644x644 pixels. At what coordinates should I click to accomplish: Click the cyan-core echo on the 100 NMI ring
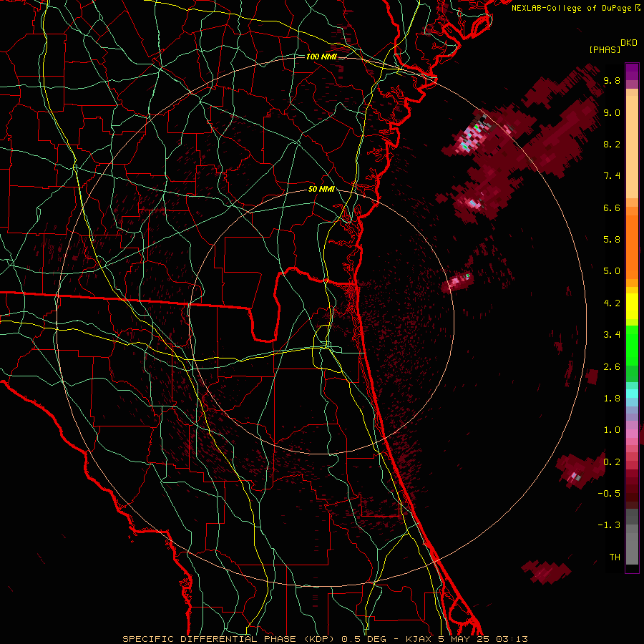tap(472, 135)
